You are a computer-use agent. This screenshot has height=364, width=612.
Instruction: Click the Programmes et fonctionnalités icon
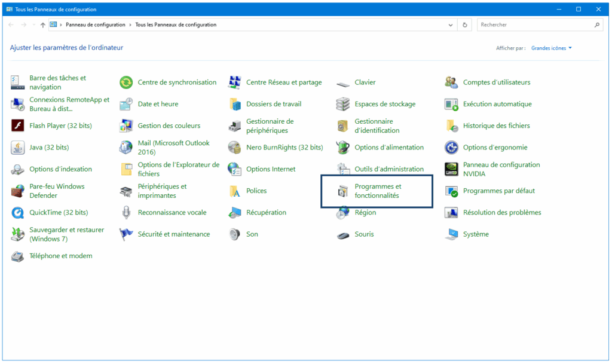343,191
